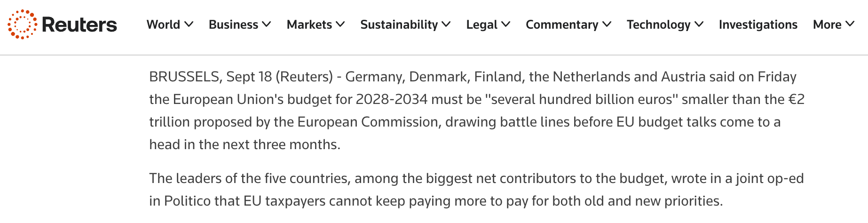
Task: Select the Technology navigation label
Action: click(x=659, y=24)
